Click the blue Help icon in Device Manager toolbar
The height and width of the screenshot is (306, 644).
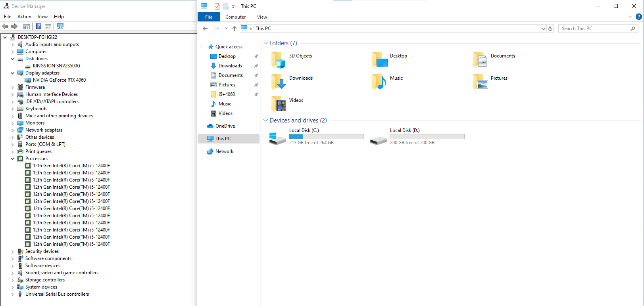click(x=38, y=27)
